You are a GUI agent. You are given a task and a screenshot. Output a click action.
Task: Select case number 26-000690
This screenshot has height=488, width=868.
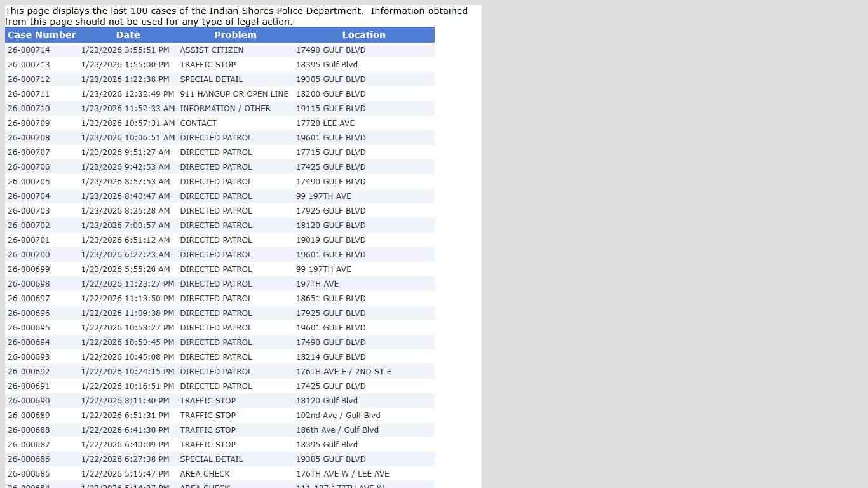point(29,401)
